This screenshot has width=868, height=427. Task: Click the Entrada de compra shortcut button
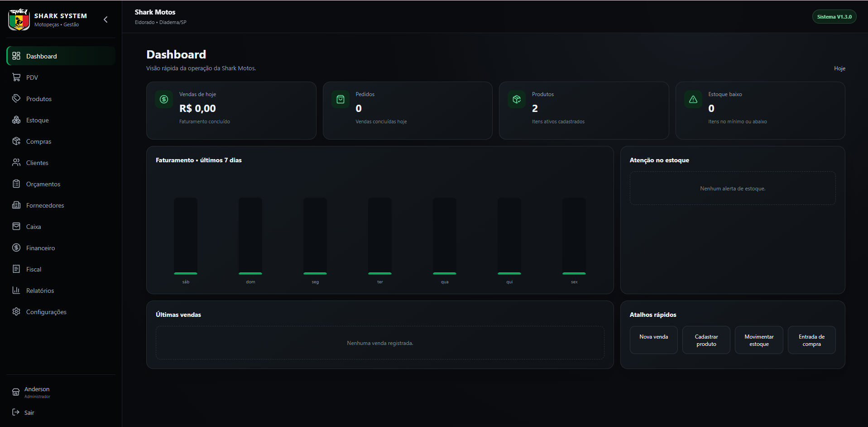[811, 340]
